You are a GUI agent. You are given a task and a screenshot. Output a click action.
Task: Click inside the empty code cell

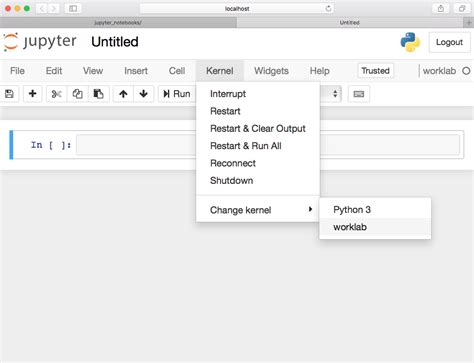coord(268,145)
